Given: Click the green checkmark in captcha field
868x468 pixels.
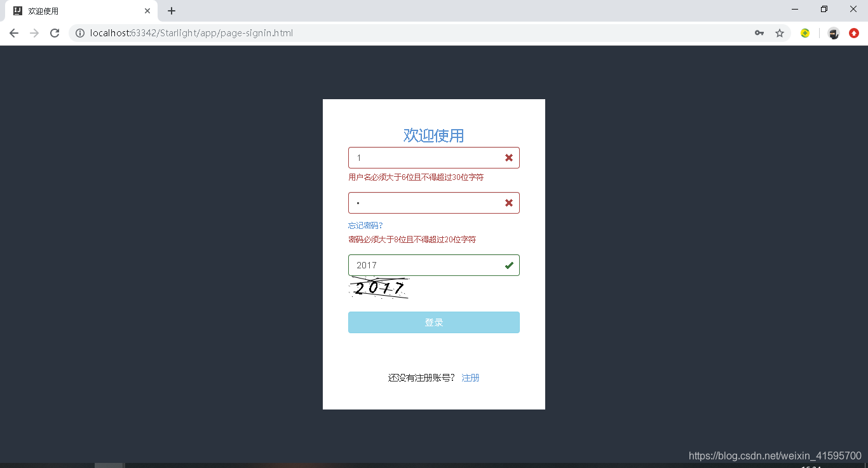Looking at the screenshot, I should [x=508, y=265].
